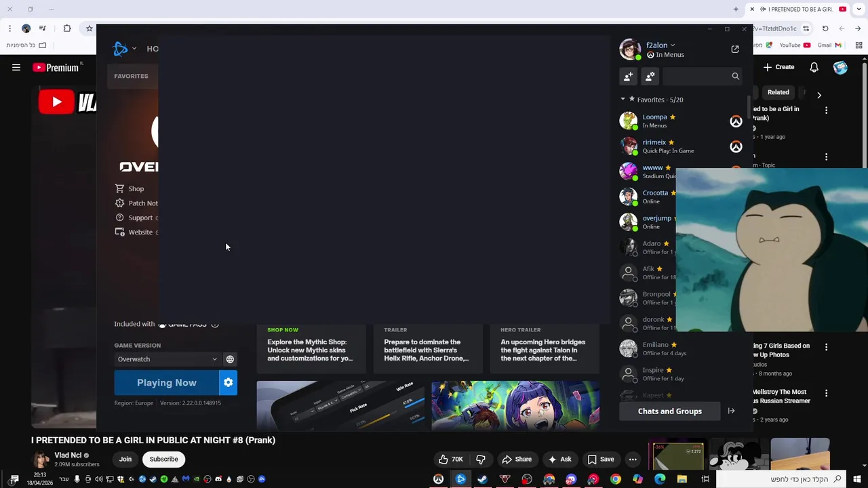Toggle favorite star for ririmeix
The height and width of the screenshot is (488, 868).
pyautogui.click(x=671, y=142)
